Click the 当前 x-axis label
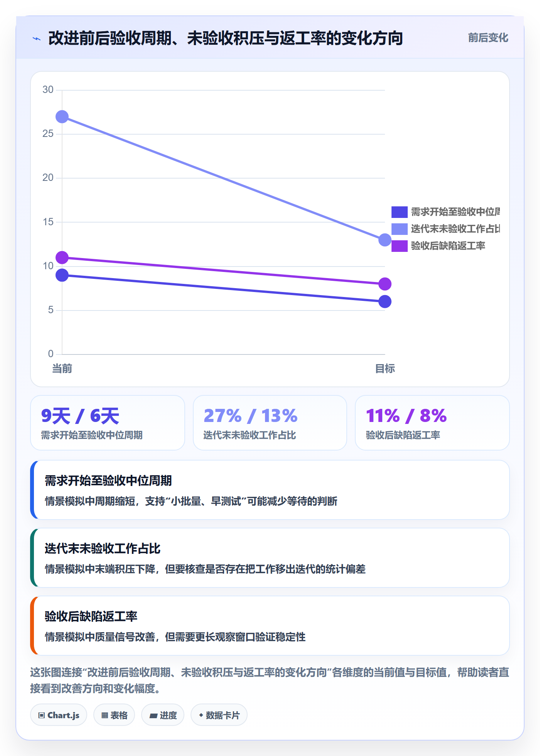 point(62,369)
